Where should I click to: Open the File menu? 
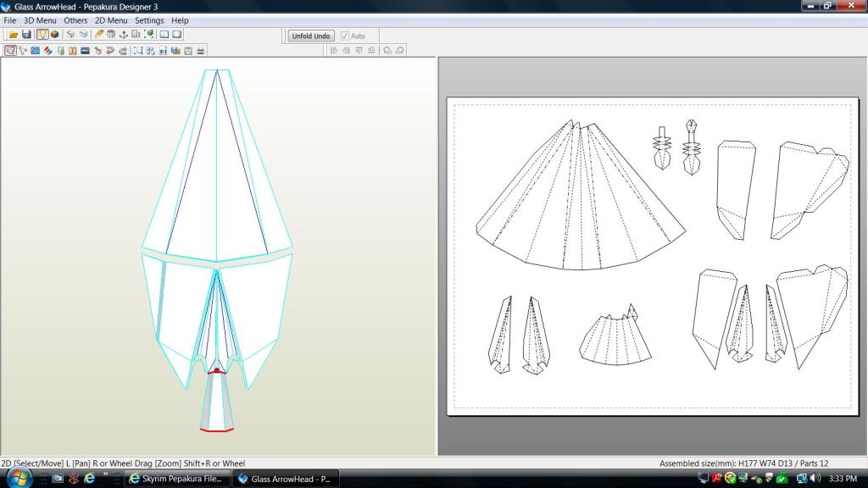pyautogui.click(x=10, y=20)
